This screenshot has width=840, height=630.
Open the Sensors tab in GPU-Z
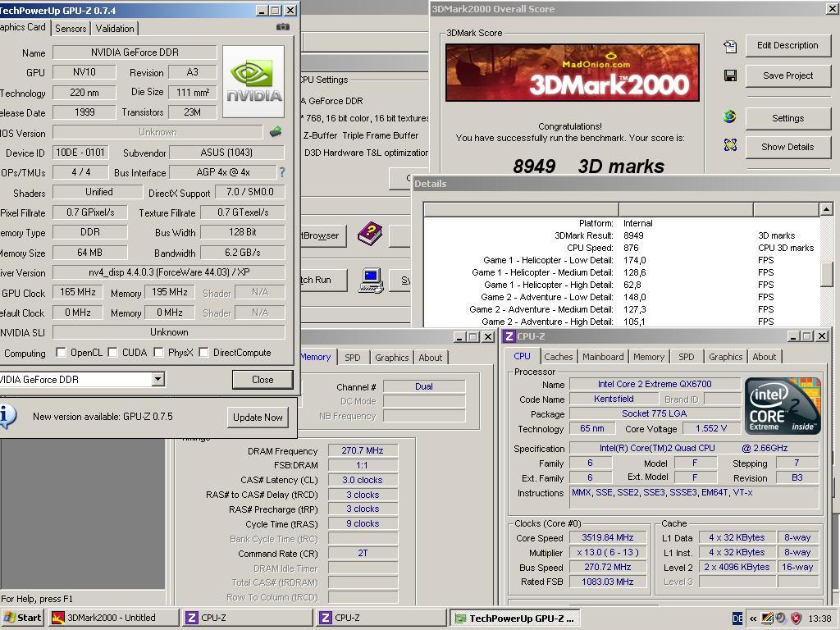click(71, 29)
